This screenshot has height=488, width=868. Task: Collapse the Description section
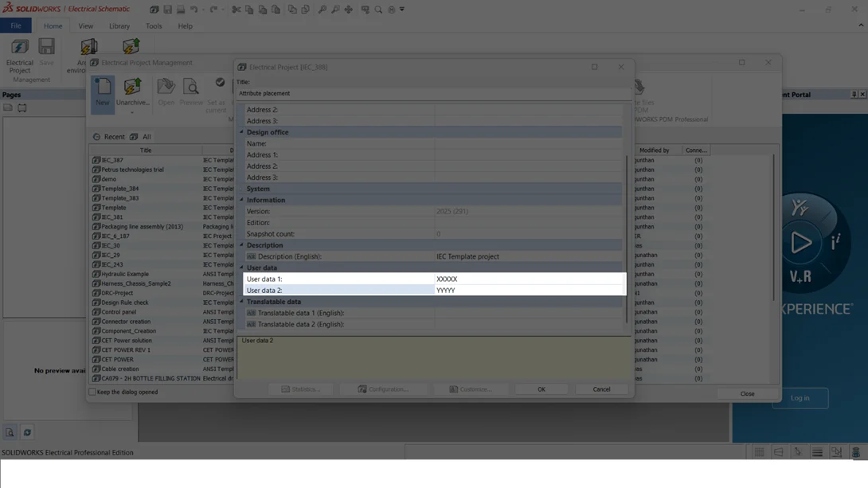click(x=241, y=245)
